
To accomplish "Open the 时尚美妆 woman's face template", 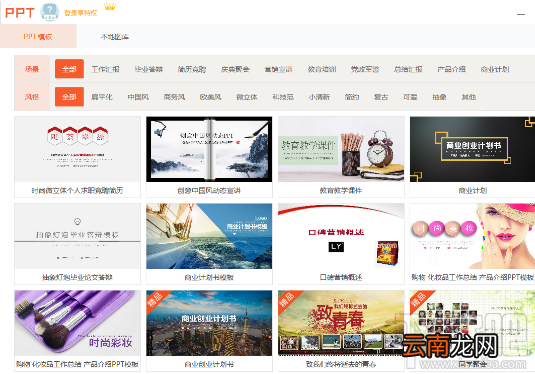I will [x=473, y=236].
